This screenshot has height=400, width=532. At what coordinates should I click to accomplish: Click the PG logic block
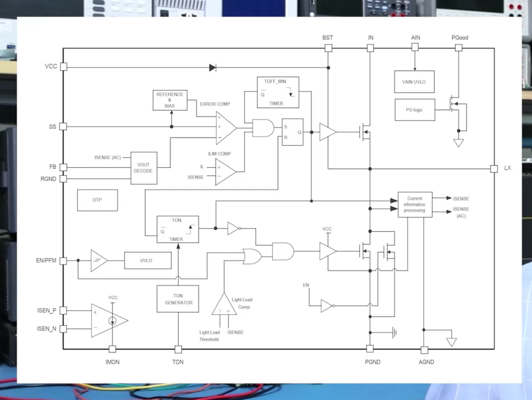click(415, 110)
